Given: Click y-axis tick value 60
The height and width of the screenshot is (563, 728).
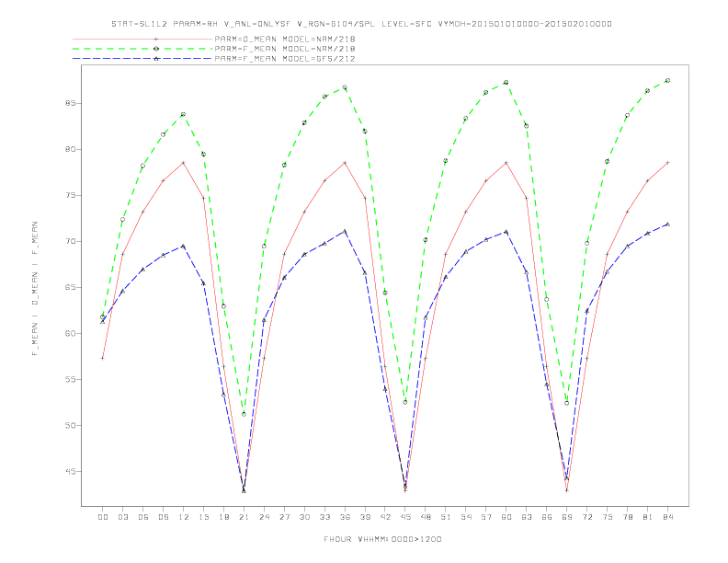Looking at the screenshot, I should (71, 334).
